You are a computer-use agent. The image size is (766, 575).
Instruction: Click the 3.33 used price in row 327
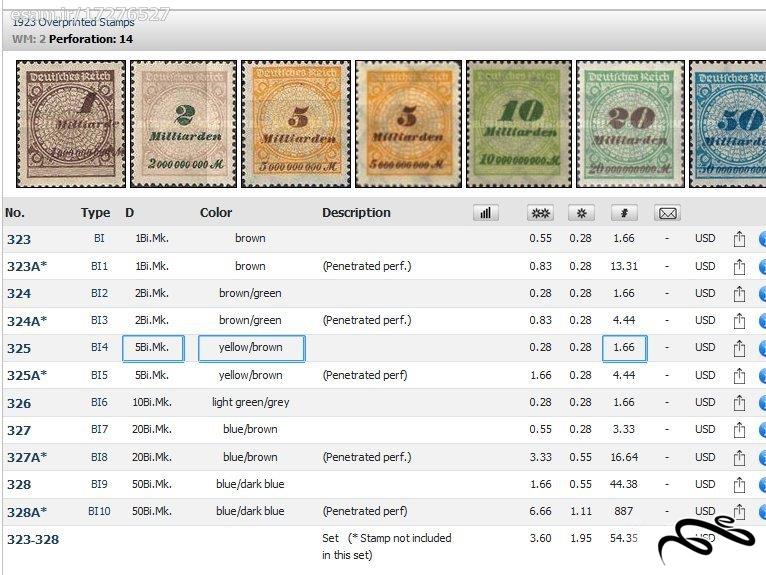[x=624, y=429]
